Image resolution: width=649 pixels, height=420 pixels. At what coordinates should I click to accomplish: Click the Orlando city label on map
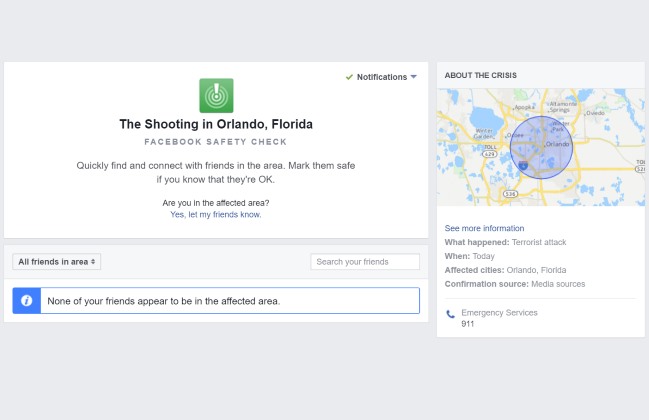(556, 144)
